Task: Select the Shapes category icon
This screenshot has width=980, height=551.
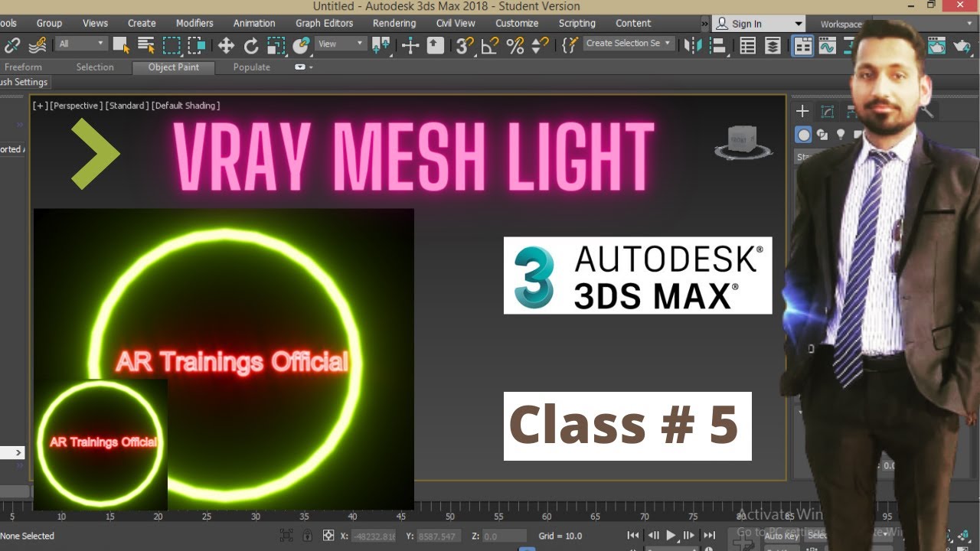Action: pyautogui.click(x=822, y=135)
